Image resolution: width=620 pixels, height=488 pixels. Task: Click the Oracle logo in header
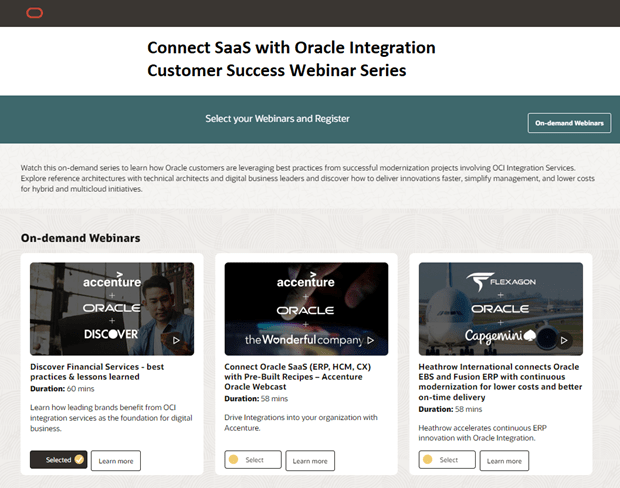(36, 12)
